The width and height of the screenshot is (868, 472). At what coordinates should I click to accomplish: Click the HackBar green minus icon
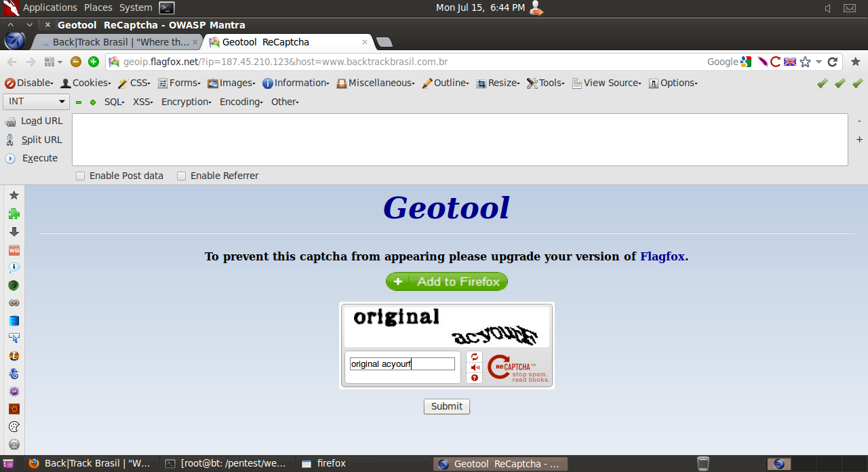coord(79,102)
